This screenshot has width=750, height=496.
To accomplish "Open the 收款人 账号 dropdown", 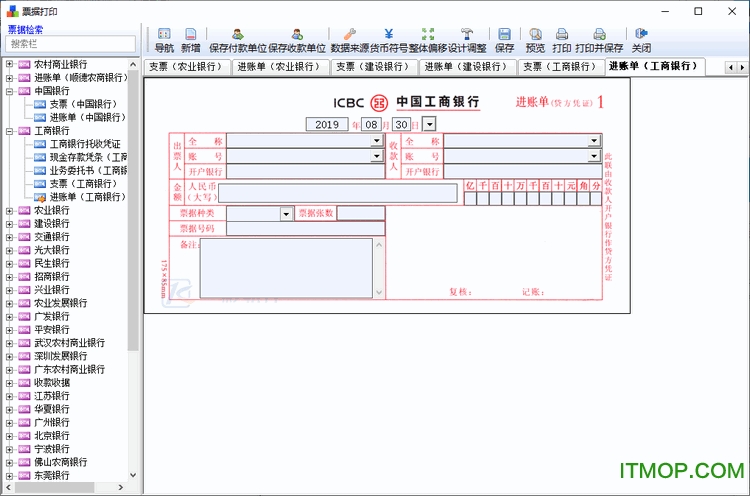I will [594, 156].
